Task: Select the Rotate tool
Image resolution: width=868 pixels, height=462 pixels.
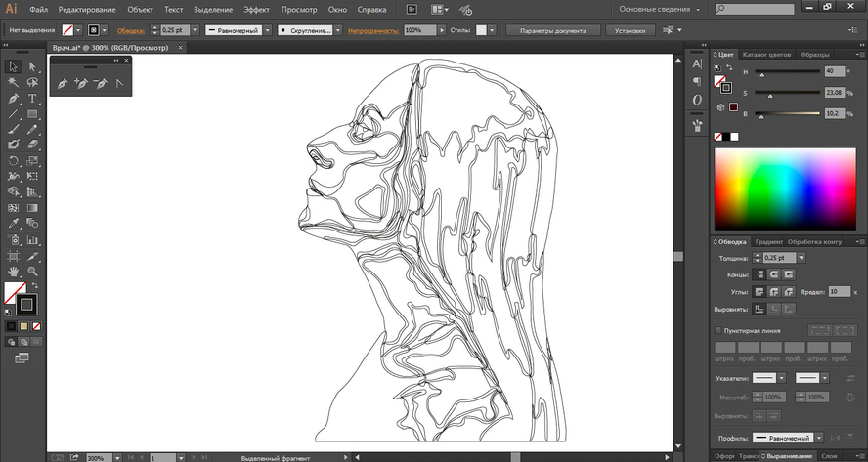Action: [14, 161]
